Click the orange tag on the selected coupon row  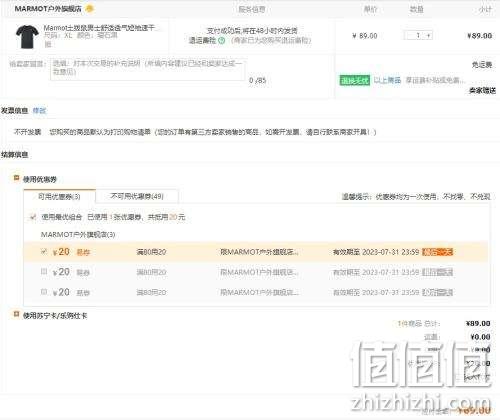[x=437, y=252]
